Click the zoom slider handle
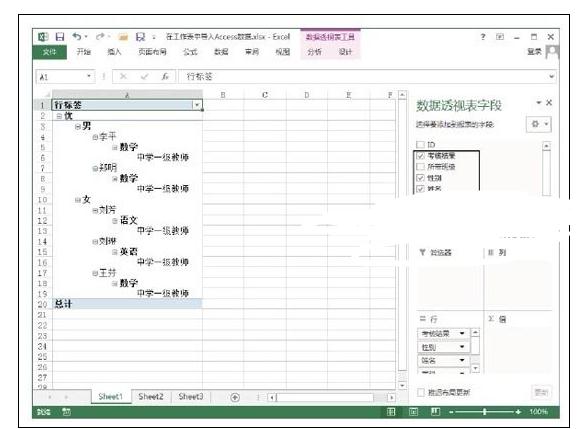582x429 pixels. coord(484,412)
